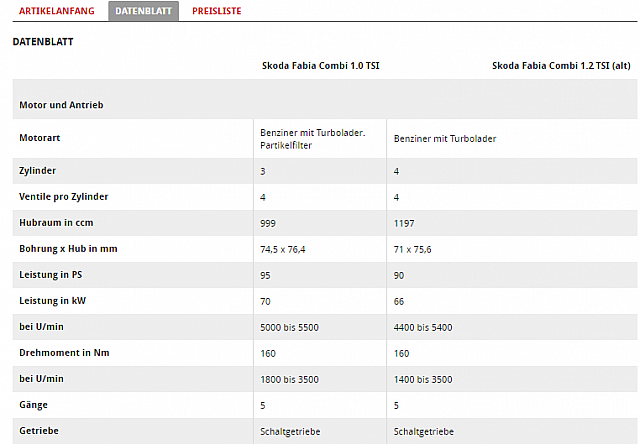
Task: Select the Datenblatt tab
Action: pyautogui.click(x=143, y=11)
